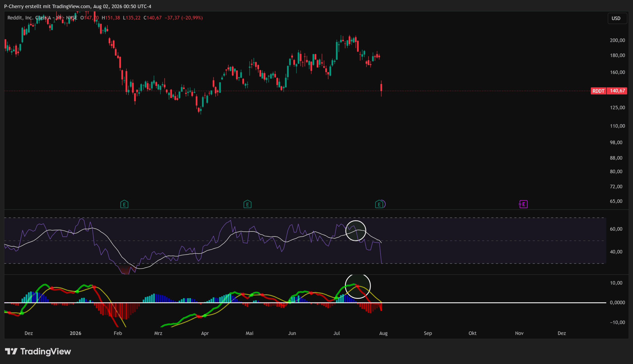Click the red RDDT ticker label
The height and width of the screenshot is (364, 633).
(x=599, y=91)
